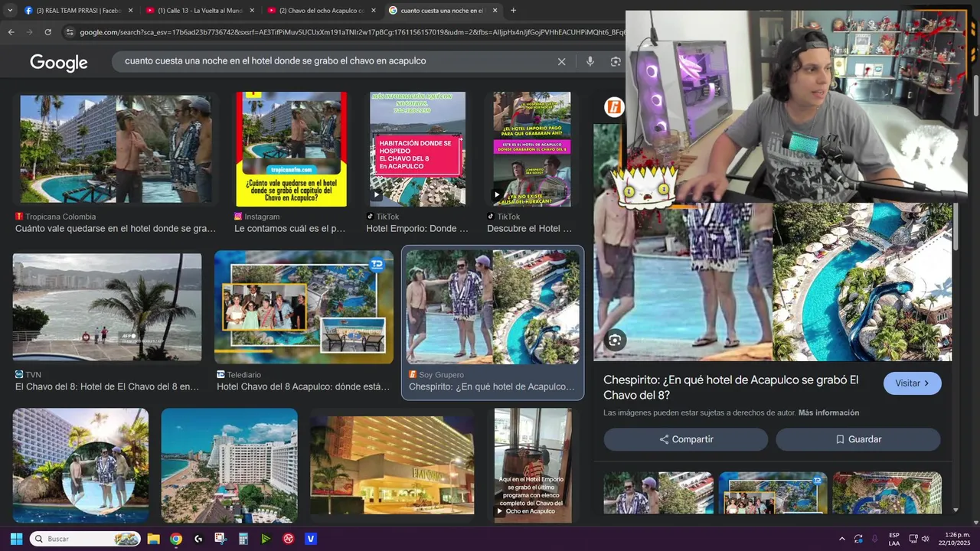The width and height of the screenshot is (980, 551).
Task: Open Google Lens image search icon
Action: 616,61
